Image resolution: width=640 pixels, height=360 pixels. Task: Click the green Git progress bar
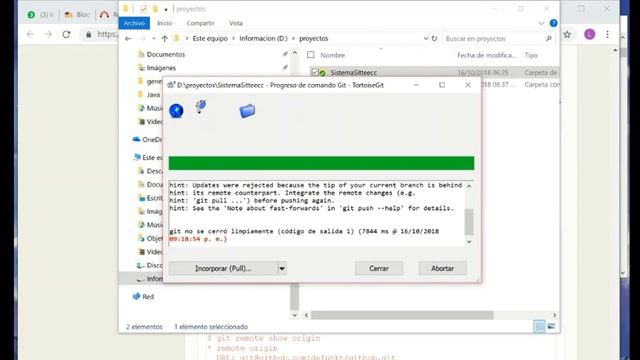click(x=321, y=163)
